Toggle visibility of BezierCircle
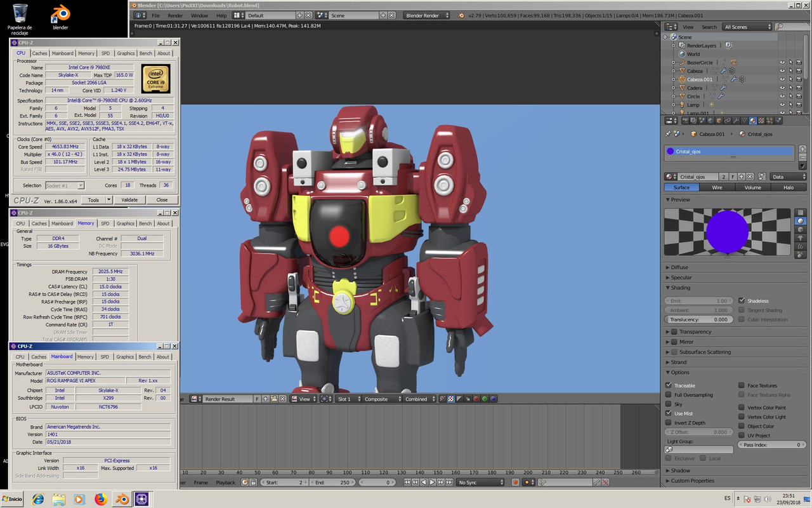 coord(782,62)
